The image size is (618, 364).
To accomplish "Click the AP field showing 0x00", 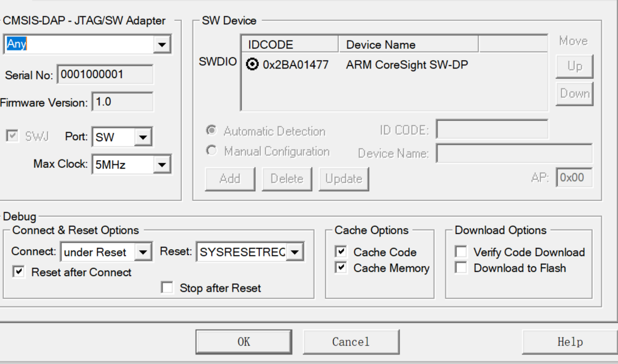I will pos(573,177).
